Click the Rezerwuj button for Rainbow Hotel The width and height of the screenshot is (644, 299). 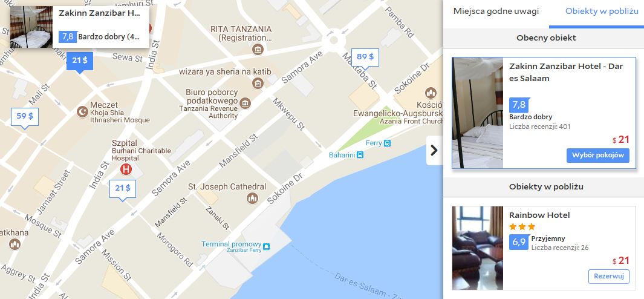609,277
